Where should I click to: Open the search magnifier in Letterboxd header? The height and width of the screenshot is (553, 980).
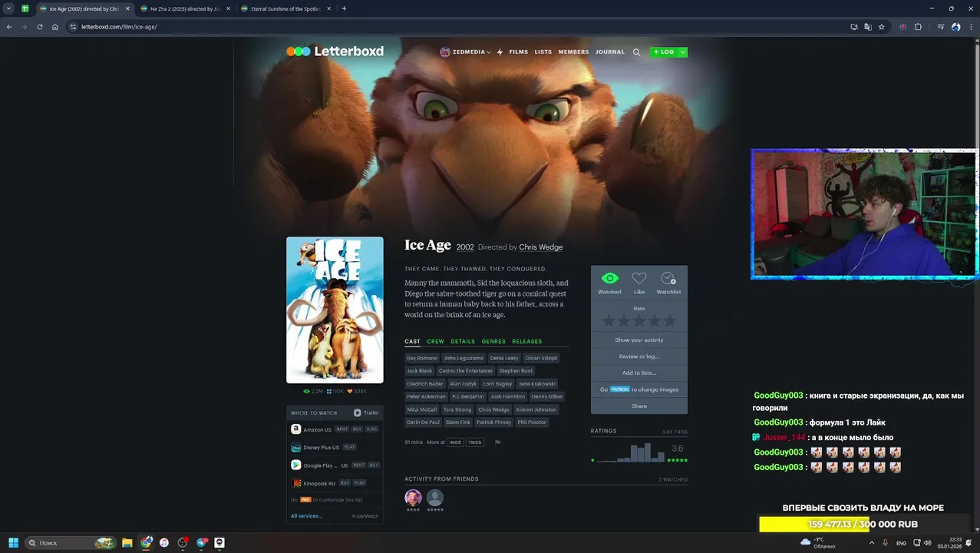point(636,52)
